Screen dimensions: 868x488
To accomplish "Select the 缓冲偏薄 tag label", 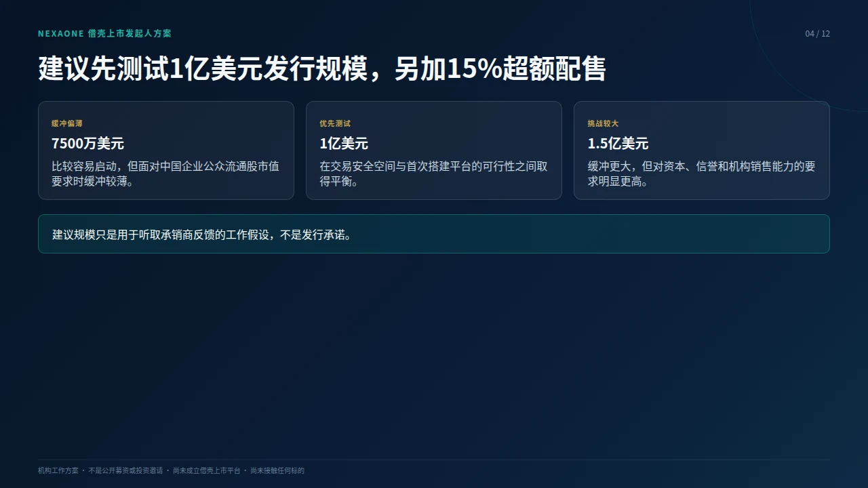I will click(67, 124).
